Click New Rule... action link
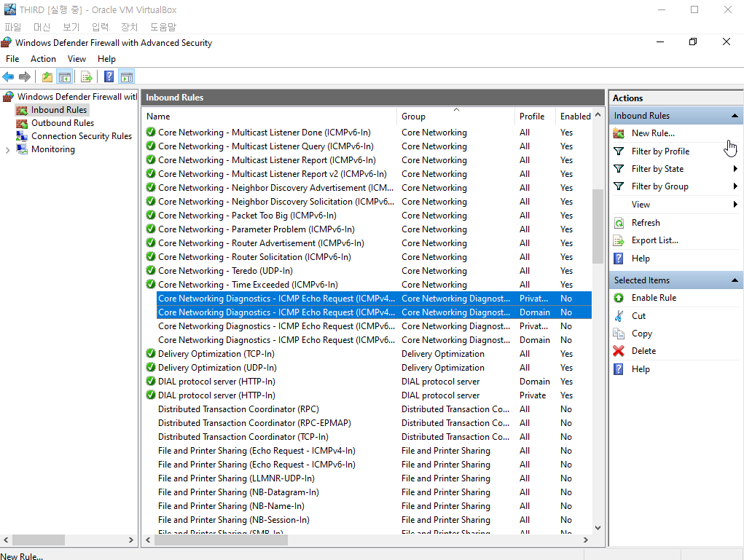This screenshot has width=744, height=560. (x=653, y=133)
